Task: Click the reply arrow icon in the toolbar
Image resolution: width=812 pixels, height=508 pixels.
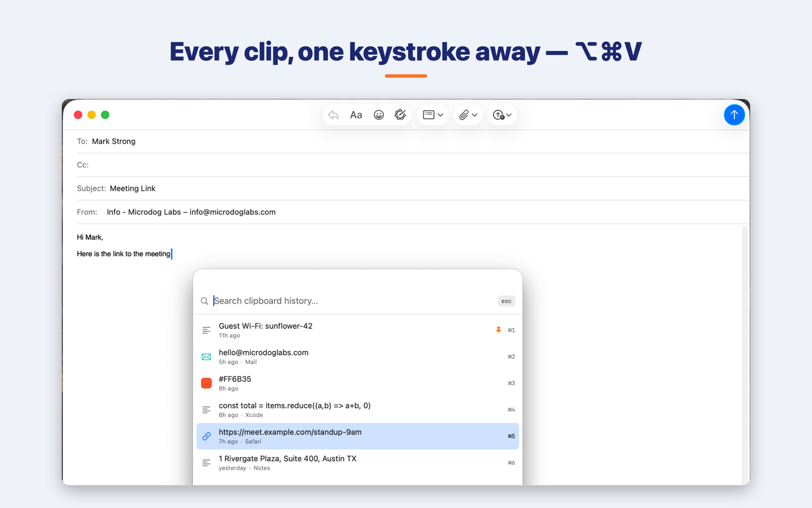Action: (333, 115)
